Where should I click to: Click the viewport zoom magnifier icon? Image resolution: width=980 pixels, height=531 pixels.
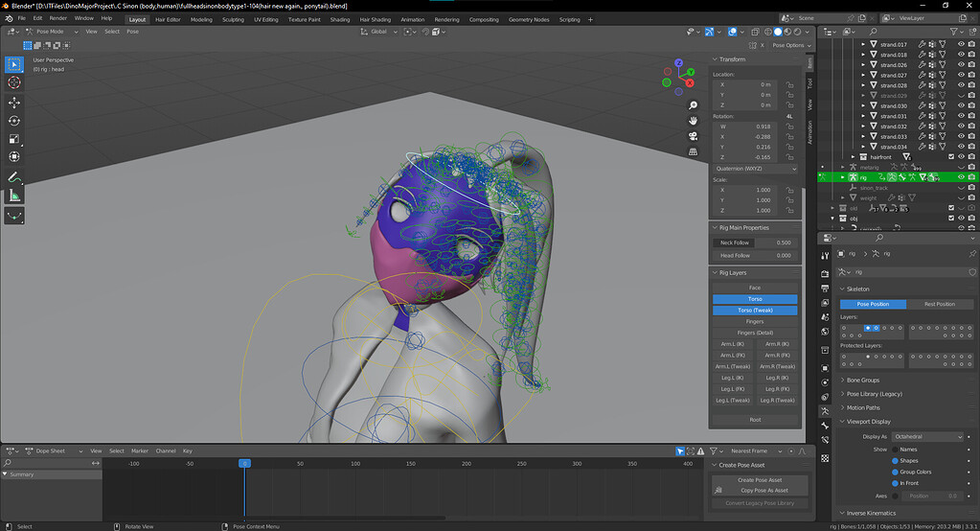point(693,105)
